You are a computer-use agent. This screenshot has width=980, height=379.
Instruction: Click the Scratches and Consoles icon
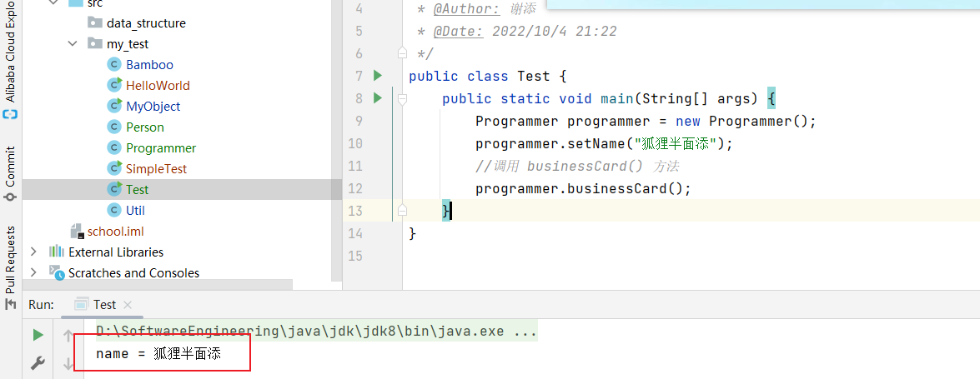point(56,273)
